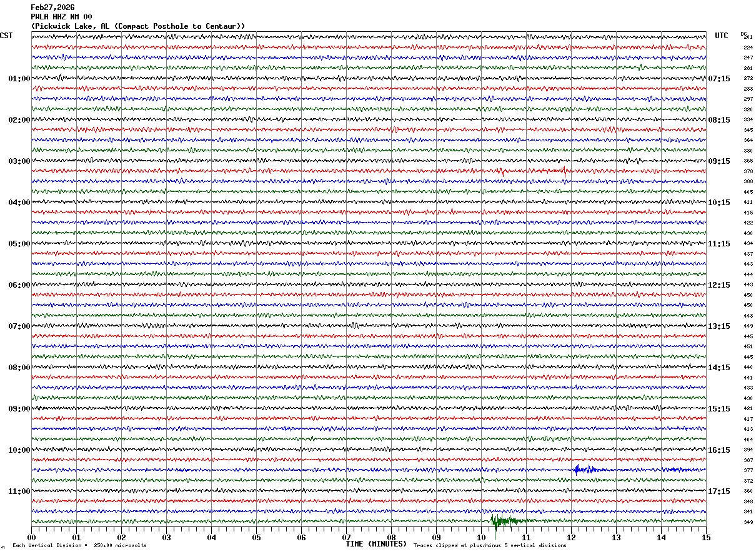Click the 02:00 CST hour label

click(x=19, y=120)
